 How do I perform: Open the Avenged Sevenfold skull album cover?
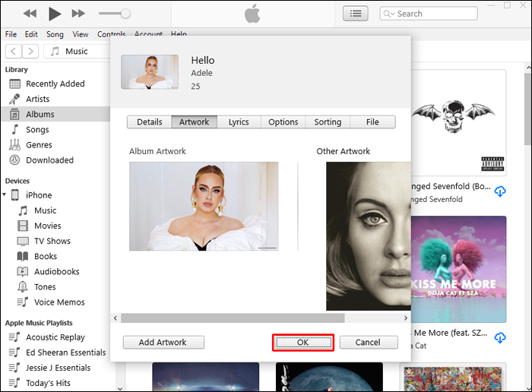458,123
